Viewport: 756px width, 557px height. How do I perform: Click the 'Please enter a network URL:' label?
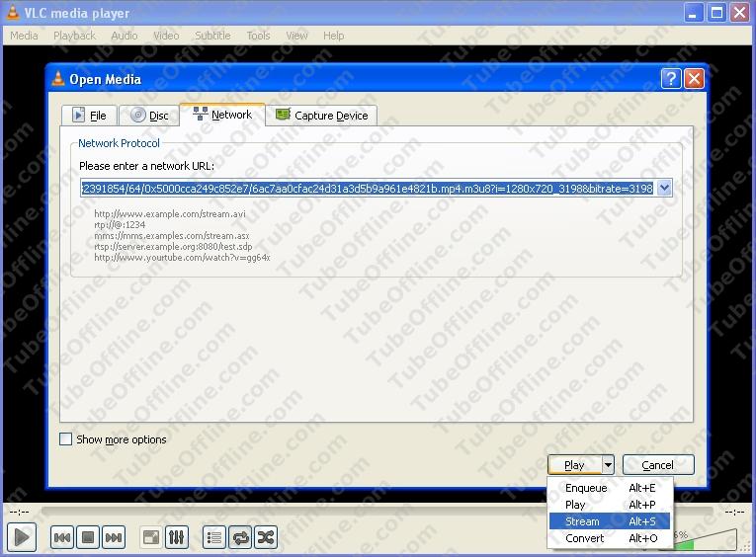146,166
